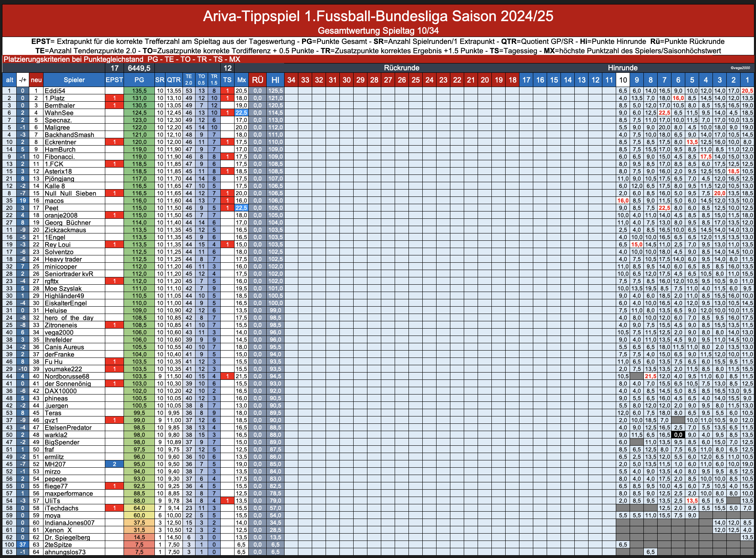Select player name 'vega2000' in the Spieler column
Image resolution: width=756 pixels, height=558 pixels.
coord(59,332)
